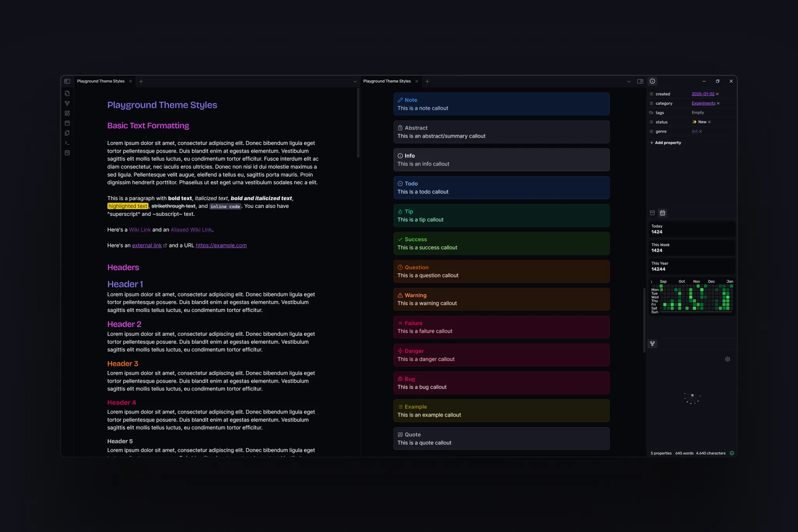Image resolution: width=798 pixels, height=532 pixels.
Task: Open the file search icon in ribbon
Action: coord(67,94)
